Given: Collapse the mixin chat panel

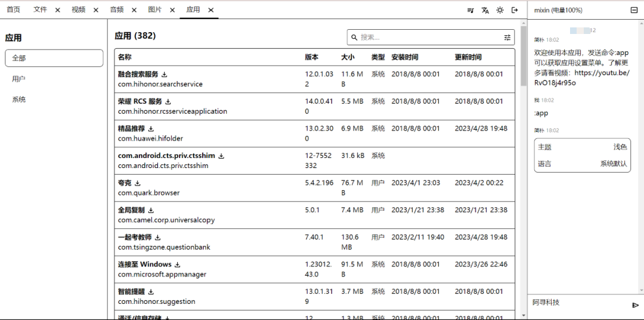Looking at the screenshot, I should click(634, 10).
